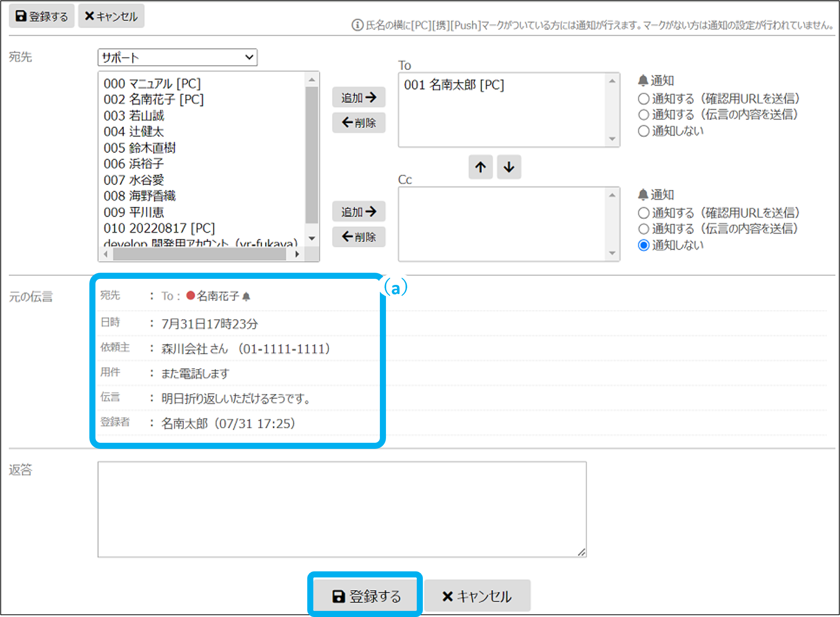Select 002 名南花子 [PC] in list
The image size is (840, 617).
(x=154, y=100)
